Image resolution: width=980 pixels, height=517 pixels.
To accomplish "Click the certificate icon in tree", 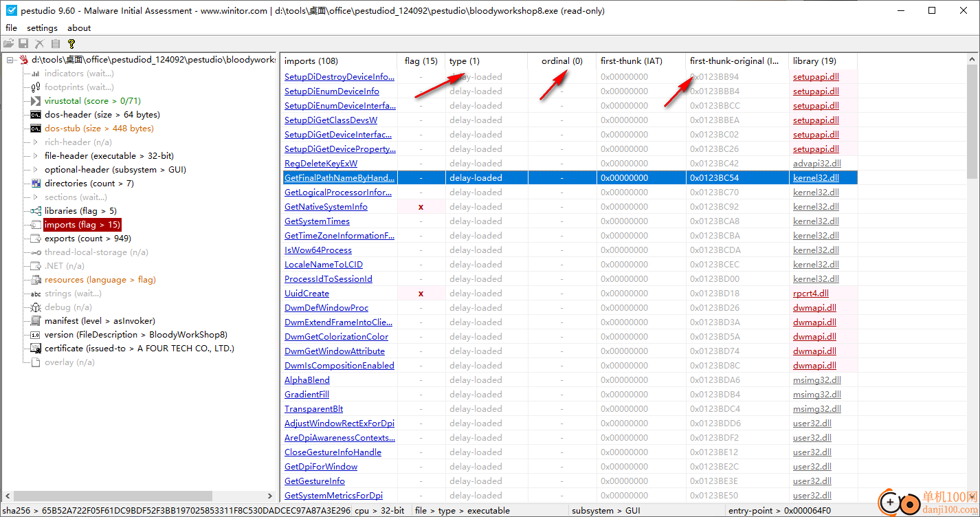I will (36, 349).
